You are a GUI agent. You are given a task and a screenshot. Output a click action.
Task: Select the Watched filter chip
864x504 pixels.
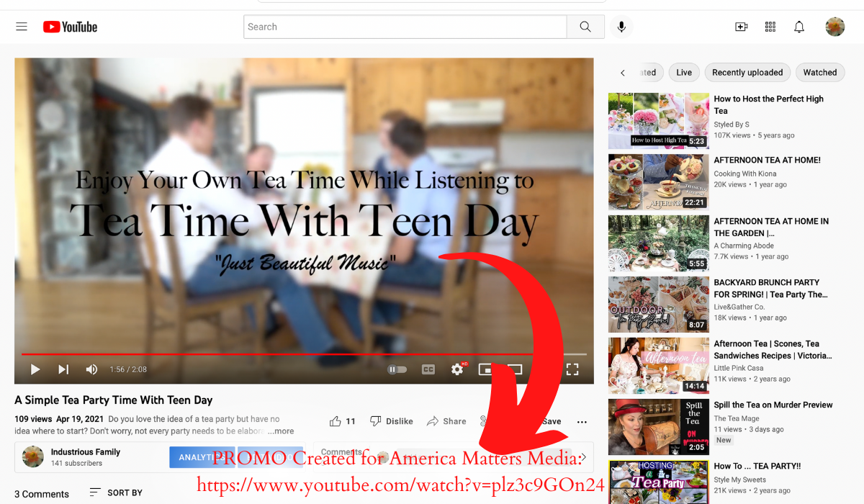(819, 73)
